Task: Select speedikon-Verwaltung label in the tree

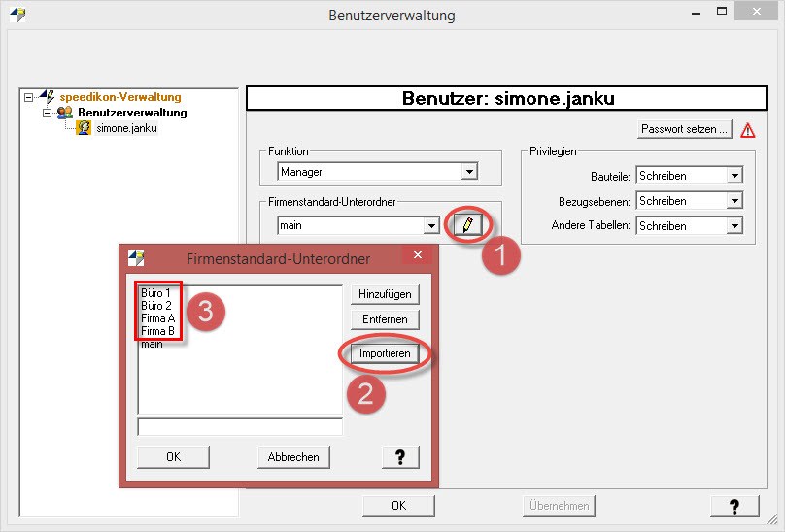Action: pyautogui.click(x=120, y=97)
